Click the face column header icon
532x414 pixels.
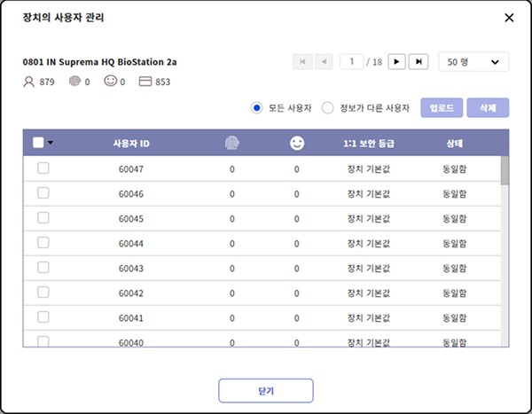(297, 143)
